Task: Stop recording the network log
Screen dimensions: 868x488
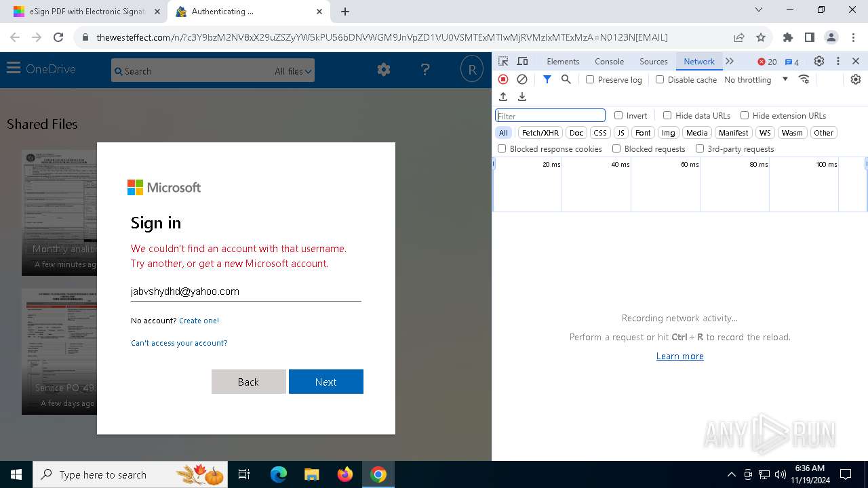Action: pos(503,79)
